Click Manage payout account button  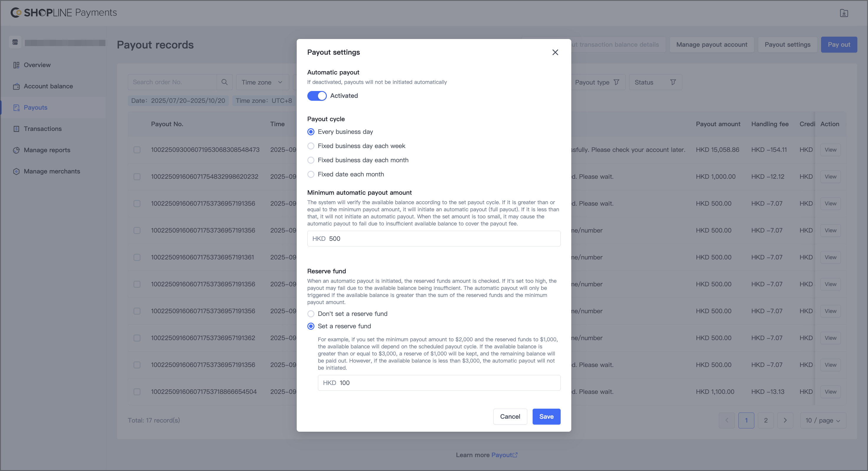[x=711, y=45]
